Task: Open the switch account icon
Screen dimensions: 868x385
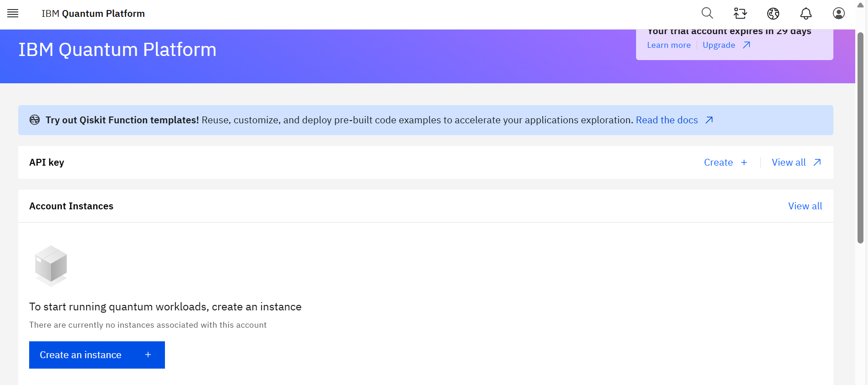Action: pyautogui.click(x=740, y=13)
